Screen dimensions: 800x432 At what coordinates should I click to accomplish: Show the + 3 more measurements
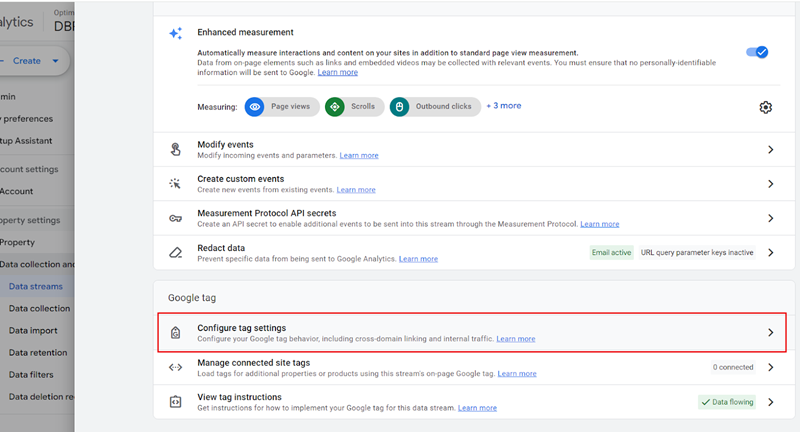[x=504, y=106]
